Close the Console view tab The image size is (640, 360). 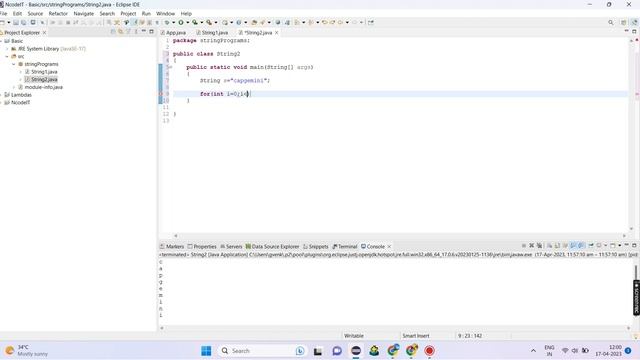coord(389,247)
